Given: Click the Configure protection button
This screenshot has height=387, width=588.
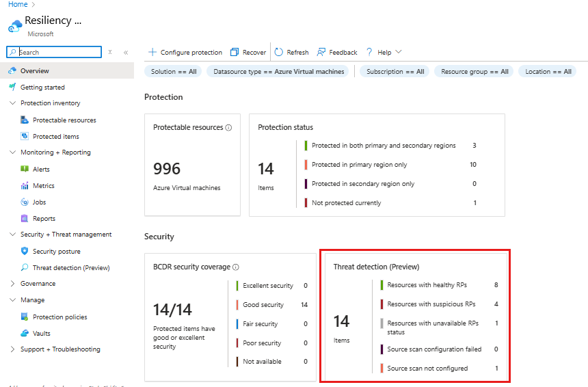Looking at the screenshot, I should coord(185,52).
